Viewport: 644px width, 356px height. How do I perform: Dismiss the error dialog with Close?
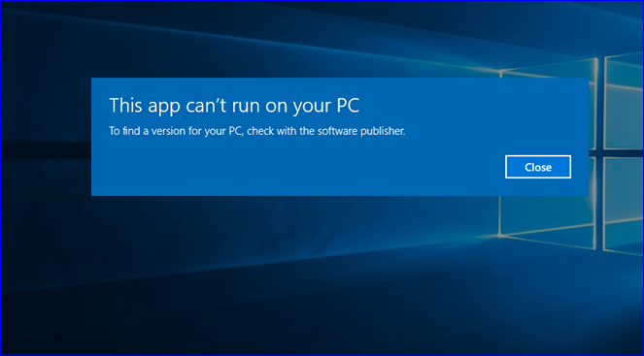pyautogui.click(x=537, y=167)
